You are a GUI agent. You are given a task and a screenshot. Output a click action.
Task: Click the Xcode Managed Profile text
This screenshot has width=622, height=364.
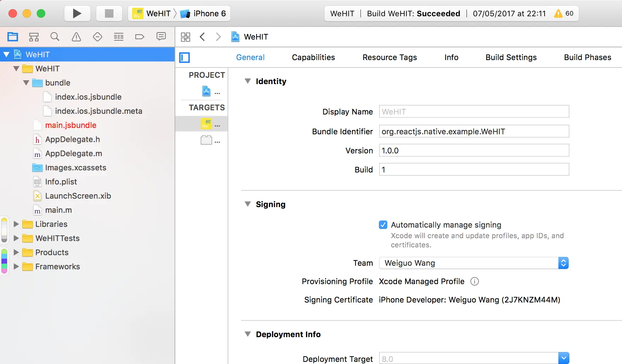422,281
